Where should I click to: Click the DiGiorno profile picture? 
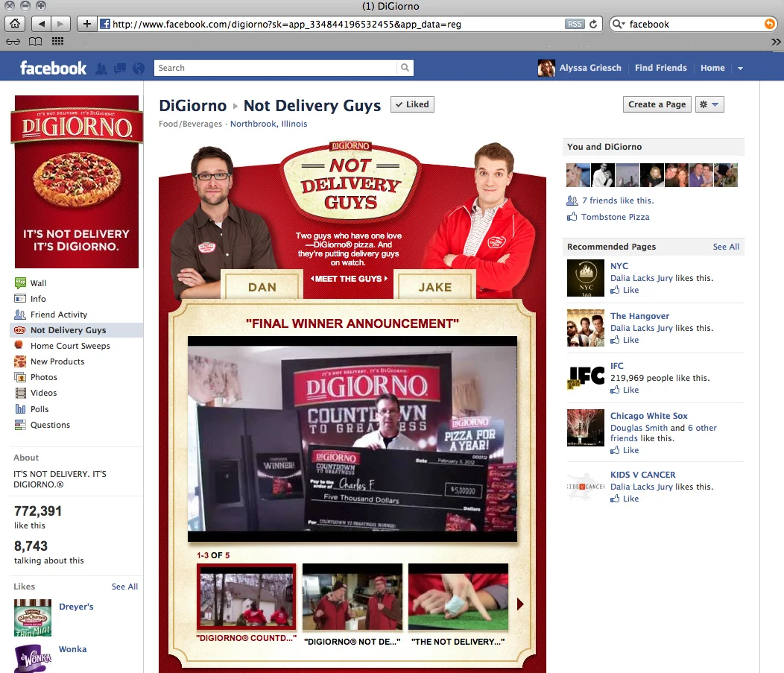point(77,182)
